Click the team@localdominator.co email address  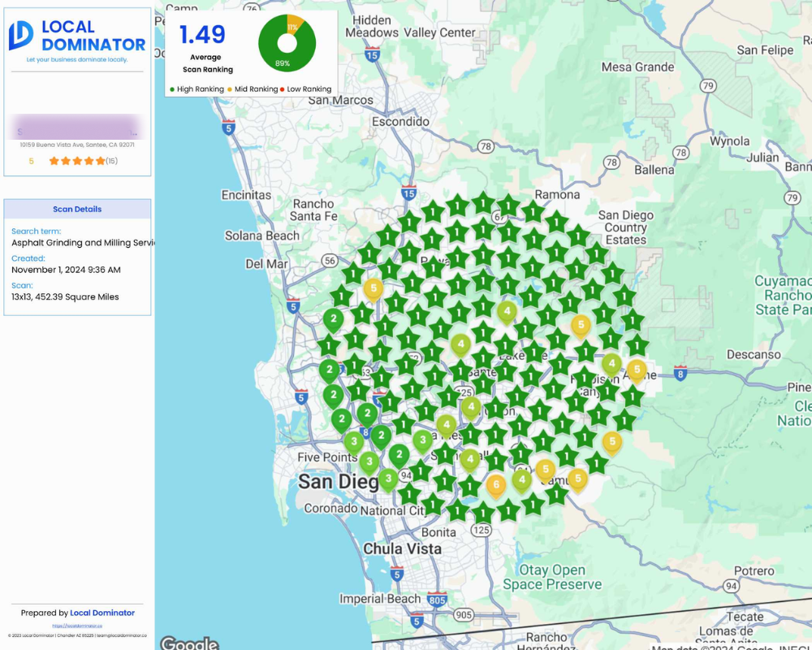click(x=121, y=635)
